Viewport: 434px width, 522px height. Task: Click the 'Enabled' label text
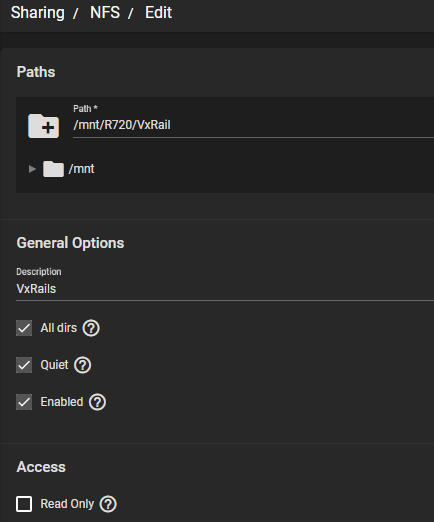coord(62,402)
